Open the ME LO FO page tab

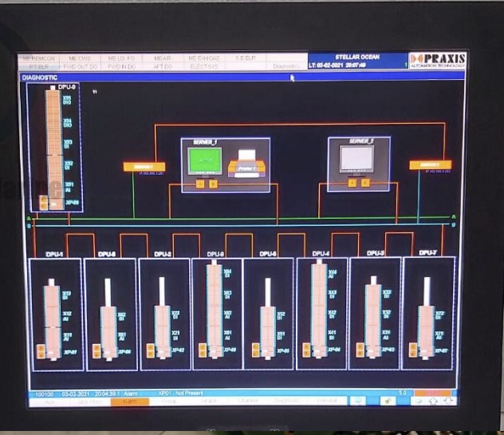pyautogui.click(x=121, y=58)
